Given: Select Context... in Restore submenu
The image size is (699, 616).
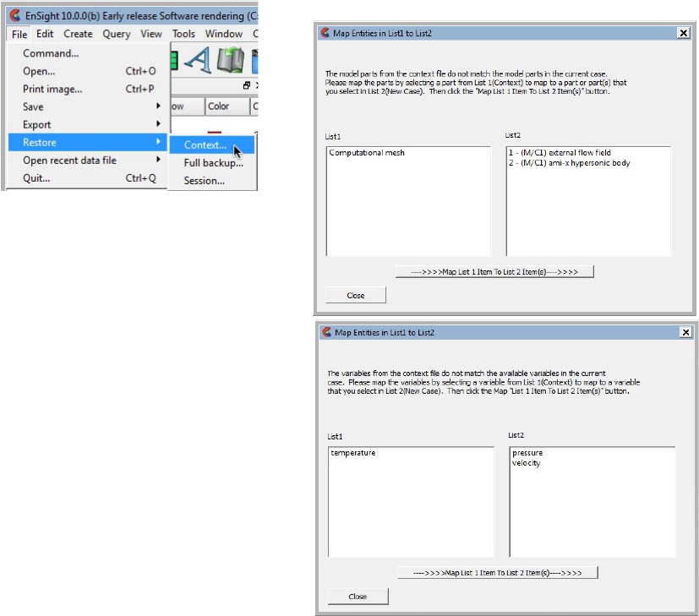Looking at the screenshot, I should tap(212, 145).
